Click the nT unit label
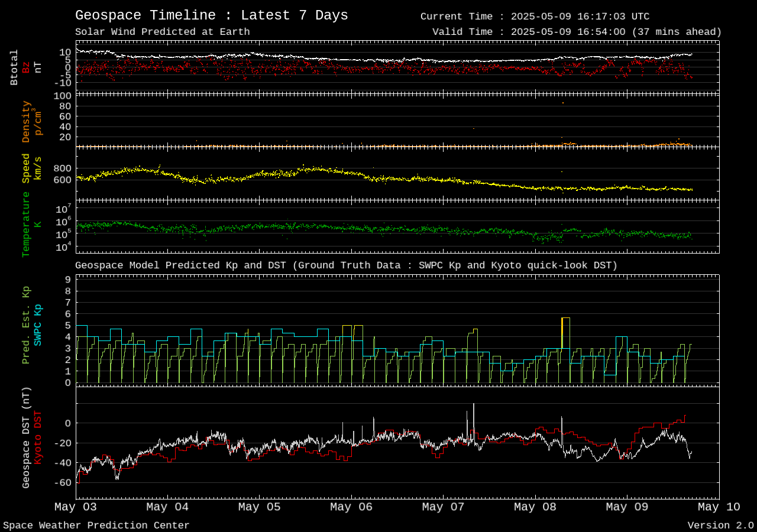This screenshot has height=532, width=757. pyautogui.click(x=38, y=67)
